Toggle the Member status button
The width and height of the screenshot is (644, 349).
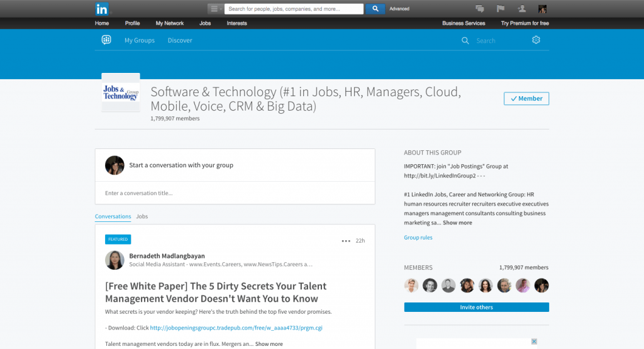(526, 99)
